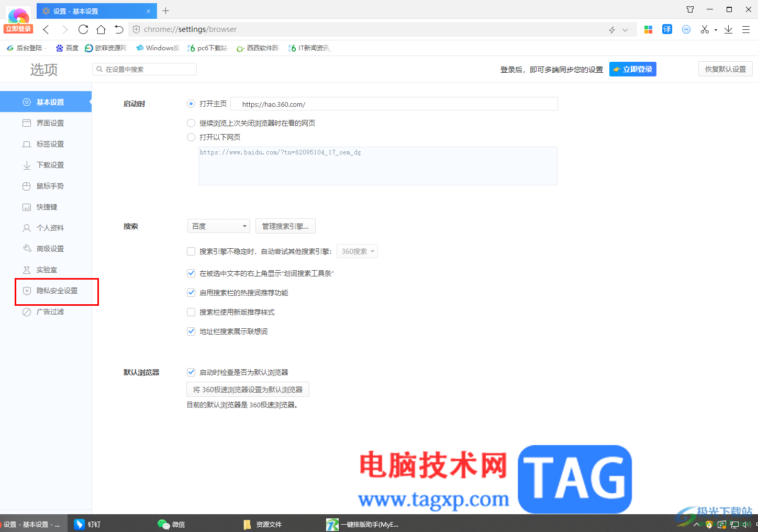Click the undo-closed-tab arrow icon
The width and height of the screenshot is (758, 532).
coord(118,29)
